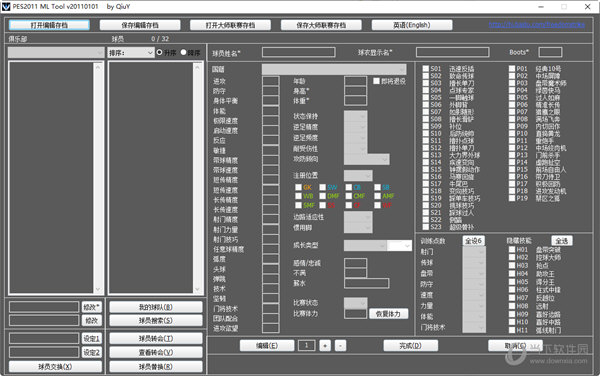Tick the H11 hidden skill checkbox
This screenshot has width=600, height=376.
(512, 330)
